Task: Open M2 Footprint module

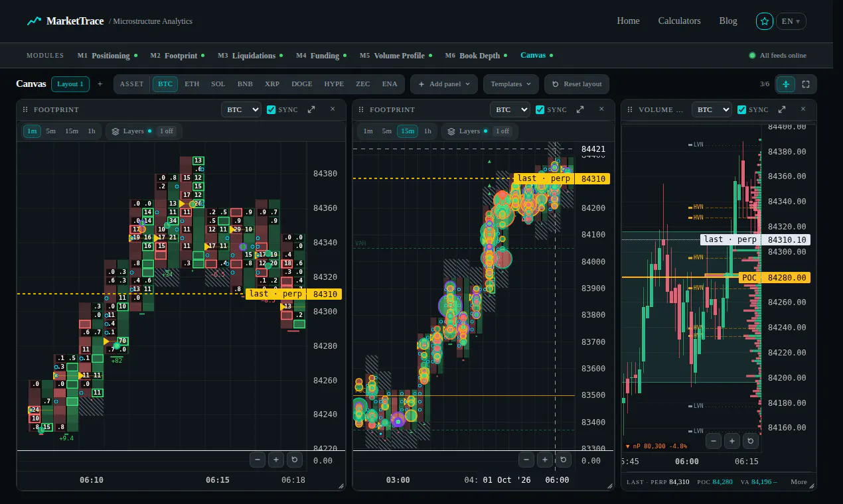Action: [177, 56]
